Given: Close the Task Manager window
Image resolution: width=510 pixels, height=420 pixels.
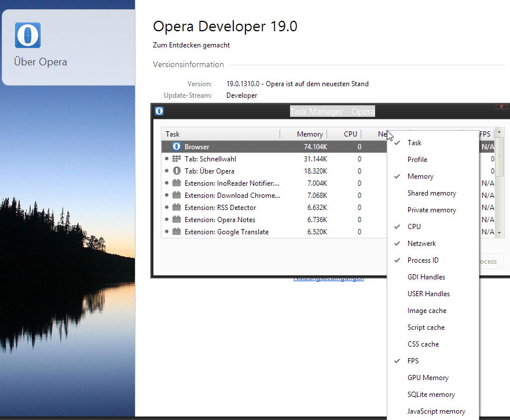Looking at the screenshot, I should [501, 106].
